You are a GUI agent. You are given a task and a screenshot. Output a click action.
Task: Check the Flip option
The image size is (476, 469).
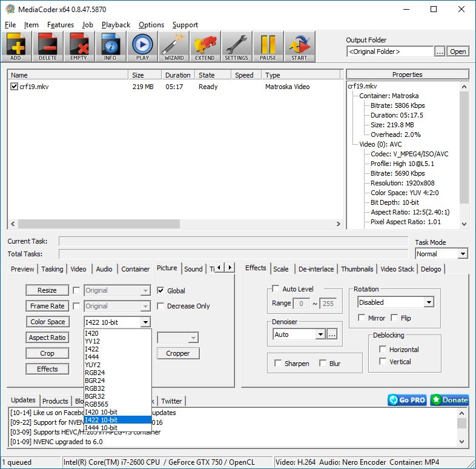click(x=394, y=318)
